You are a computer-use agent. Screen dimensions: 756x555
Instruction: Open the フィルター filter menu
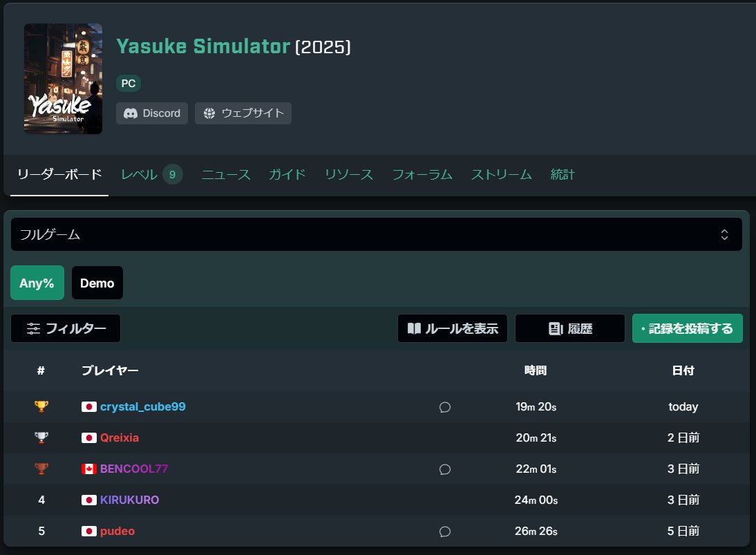point(66,328)
